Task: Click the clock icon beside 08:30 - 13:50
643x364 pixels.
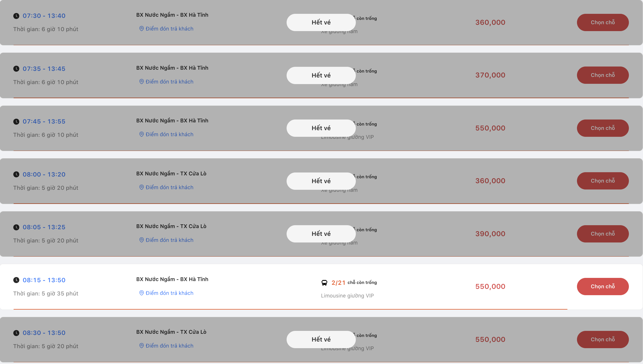Action: tap(16, 333)
